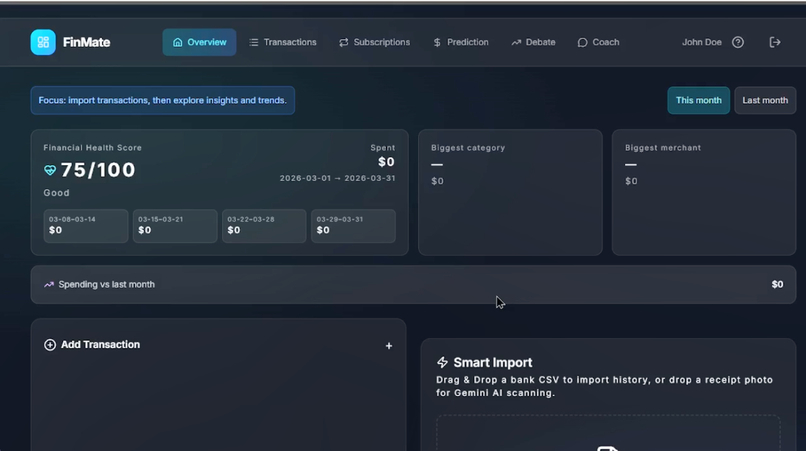This screenshot has height=451, width=806.
Task: Click the Spent label above total
Action: click(382, 148)
